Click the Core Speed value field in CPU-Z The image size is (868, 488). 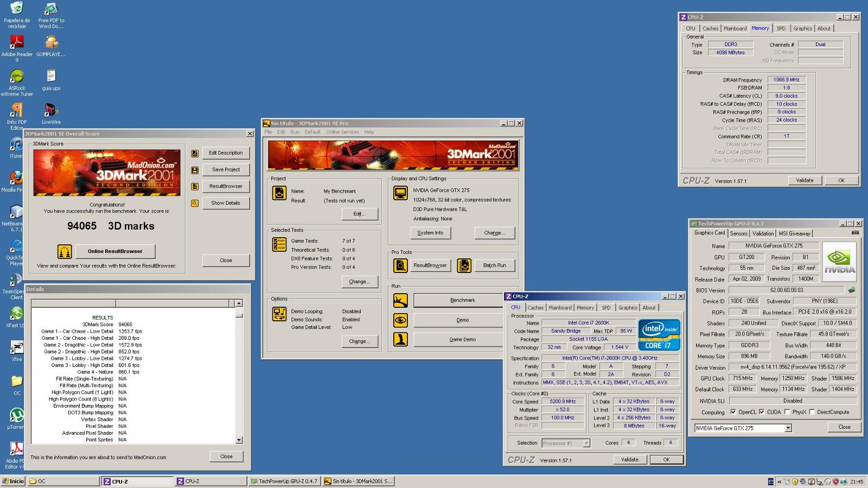[x=563, y=402]
